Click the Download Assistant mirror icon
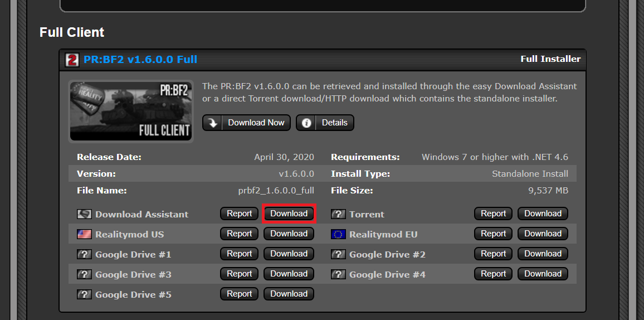The height and width of the screenshot is (320, 644). (84, 214)
